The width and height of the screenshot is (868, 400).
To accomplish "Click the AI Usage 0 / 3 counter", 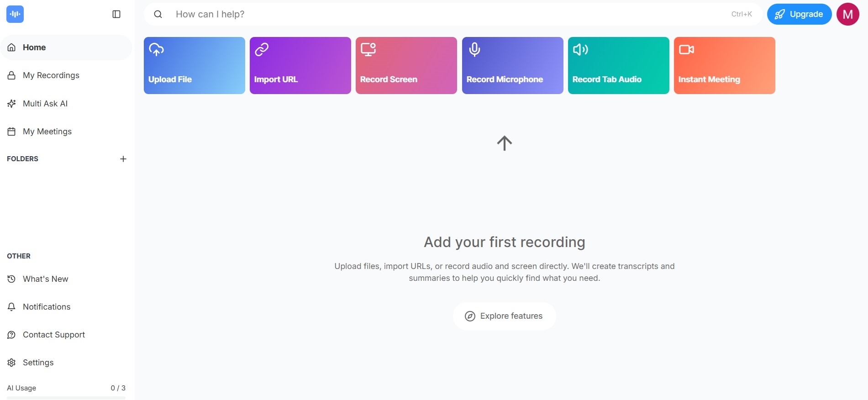I will click(118, 388).
